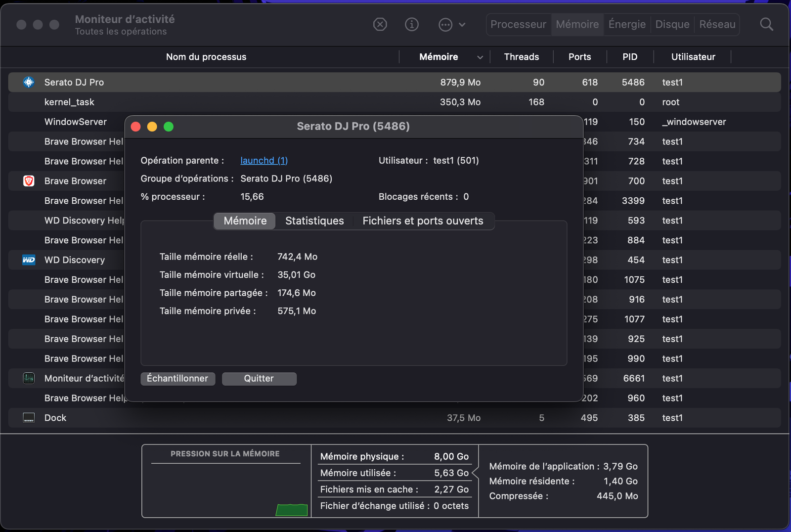Click the Mémoire utilisée 5,63 Go entry
The height and width of the screenshot is (532, 791).
pyautogui.click(x=394, y=473)
